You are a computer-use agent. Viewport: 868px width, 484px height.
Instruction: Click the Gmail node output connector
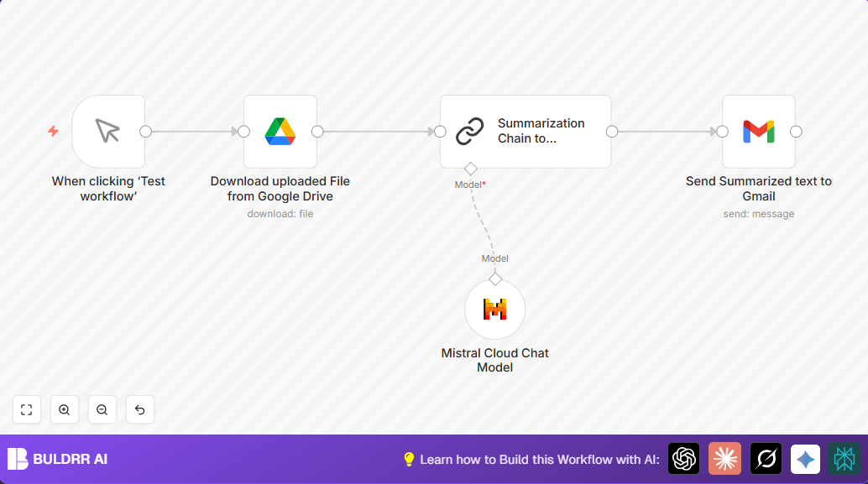click(x=796, y=132)
